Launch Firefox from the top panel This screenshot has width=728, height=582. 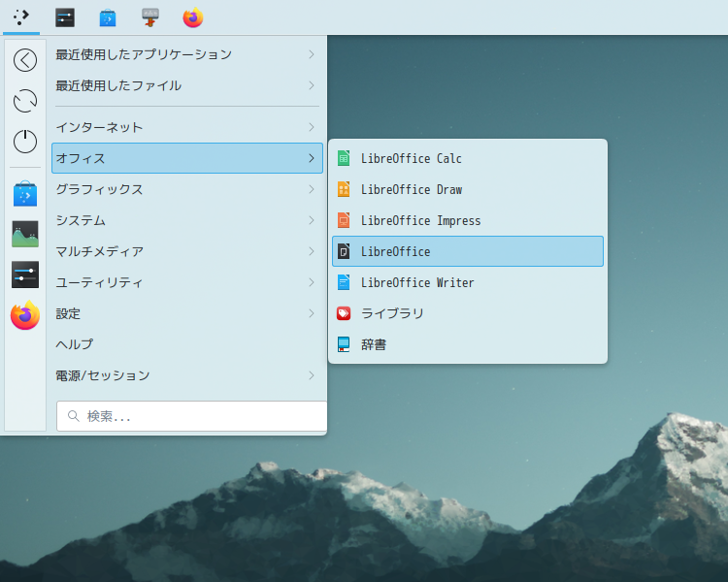pyautogui.click(x=193, y=17)
